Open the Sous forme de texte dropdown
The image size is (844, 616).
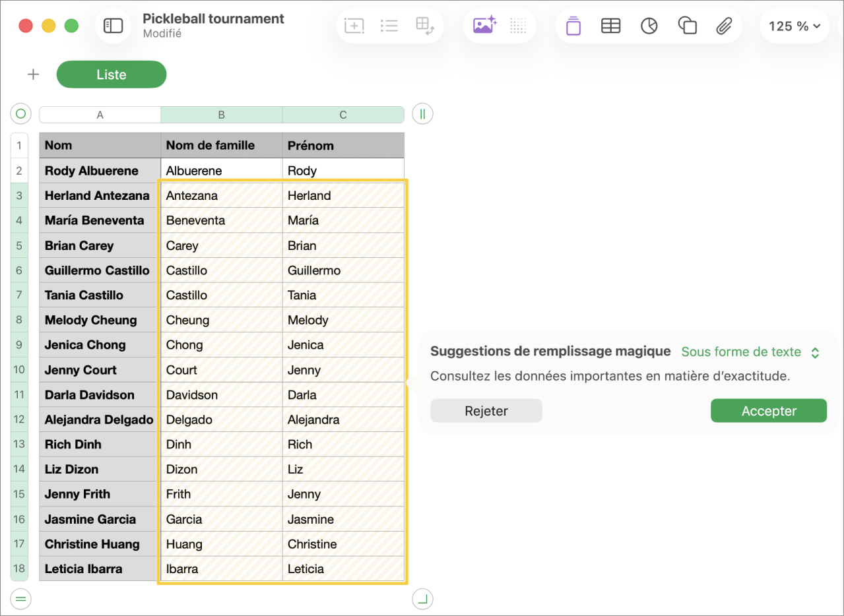tap(741, 352)
